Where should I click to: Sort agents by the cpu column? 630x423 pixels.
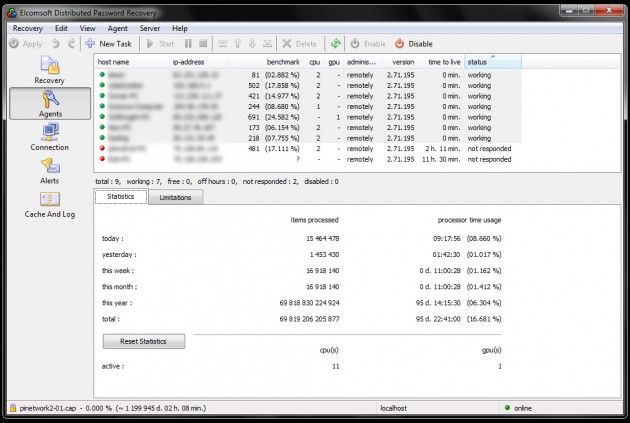click(313, 62)
